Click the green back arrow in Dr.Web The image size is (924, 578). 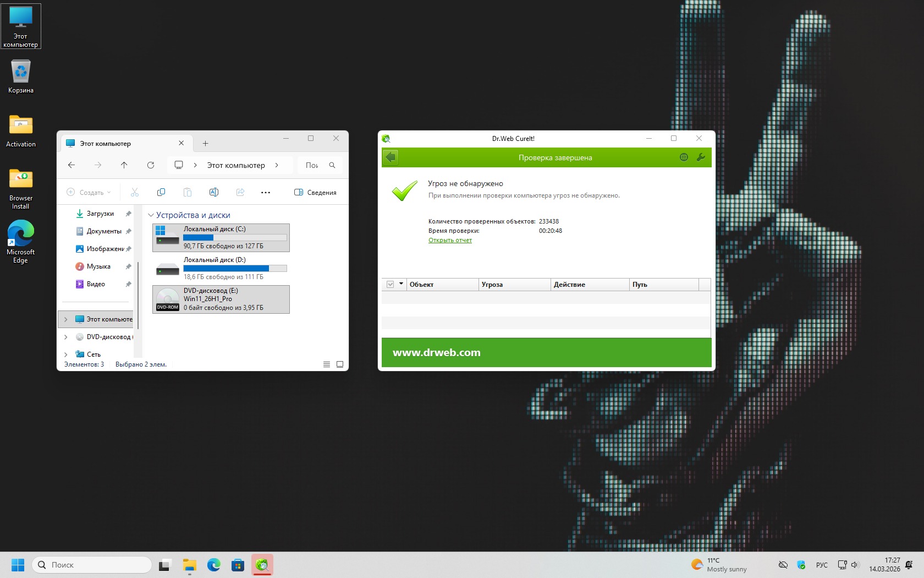tap(391, 157)
